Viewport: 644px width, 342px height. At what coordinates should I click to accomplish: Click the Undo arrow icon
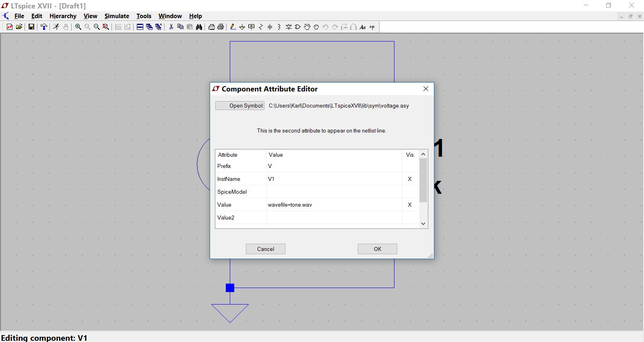point(326,27)
